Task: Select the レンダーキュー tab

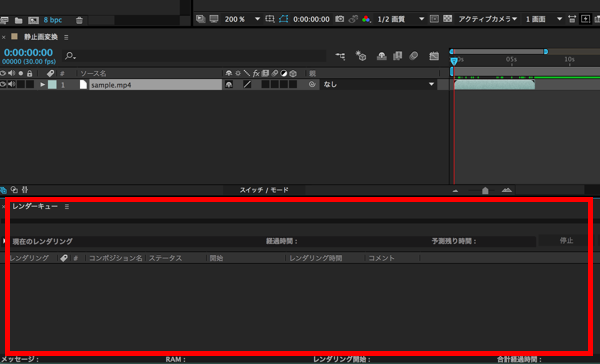Action: coord(35,206)
